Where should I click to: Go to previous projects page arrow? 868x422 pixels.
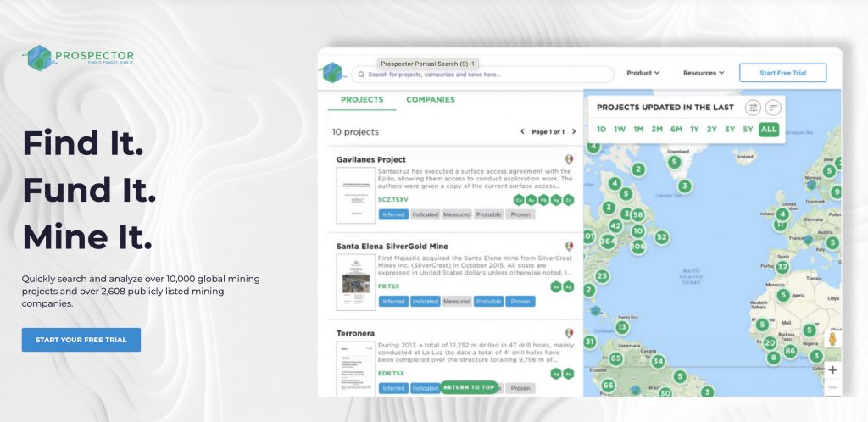tap(522, 132)
